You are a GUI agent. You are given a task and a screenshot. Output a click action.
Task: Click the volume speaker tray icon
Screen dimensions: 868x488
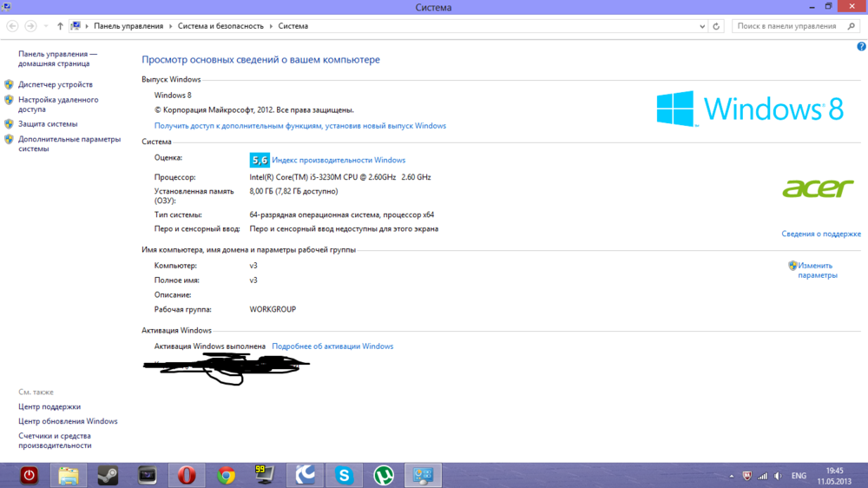coord(778,476)
